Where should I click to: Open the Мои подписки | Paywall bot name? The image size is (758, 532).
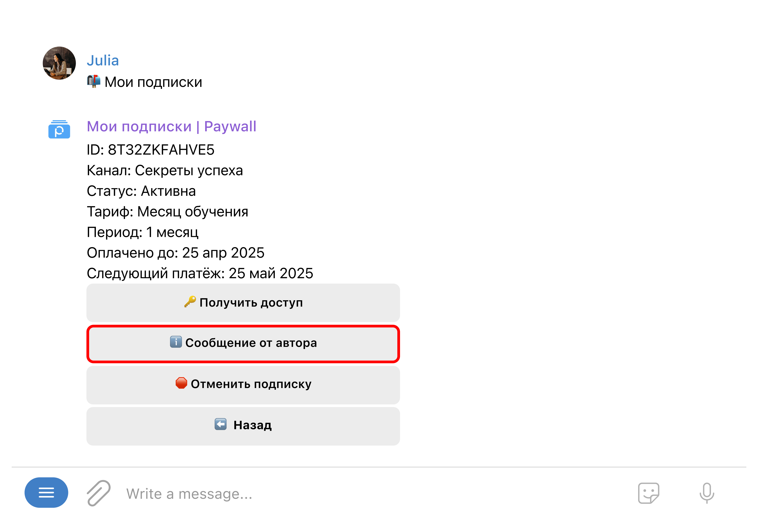[171, 127]
